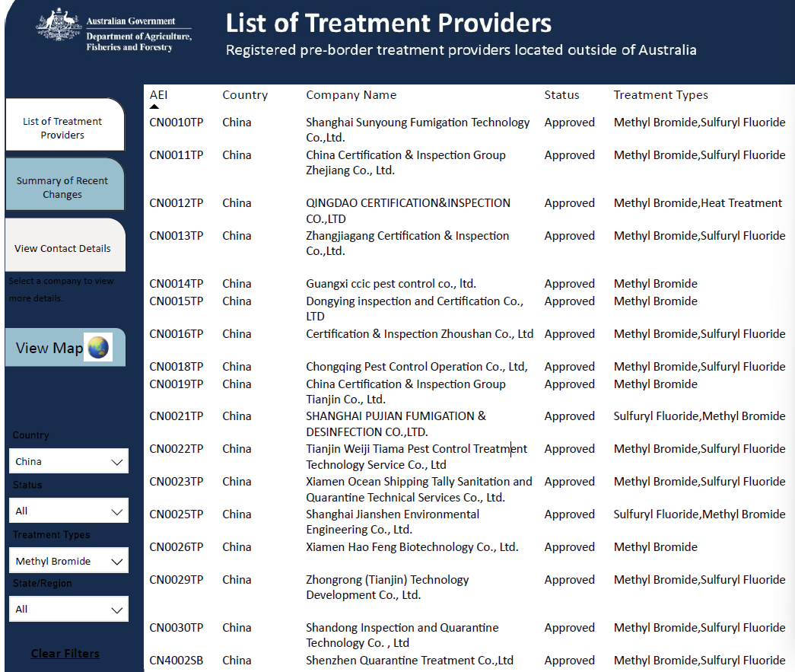Image resolution: width=795 pixels, height=672 pixels.
Task: Select QINGDAO CERTIFICATION&INSPECTION CO.,LTD row
Action: [x=408, y=211]
